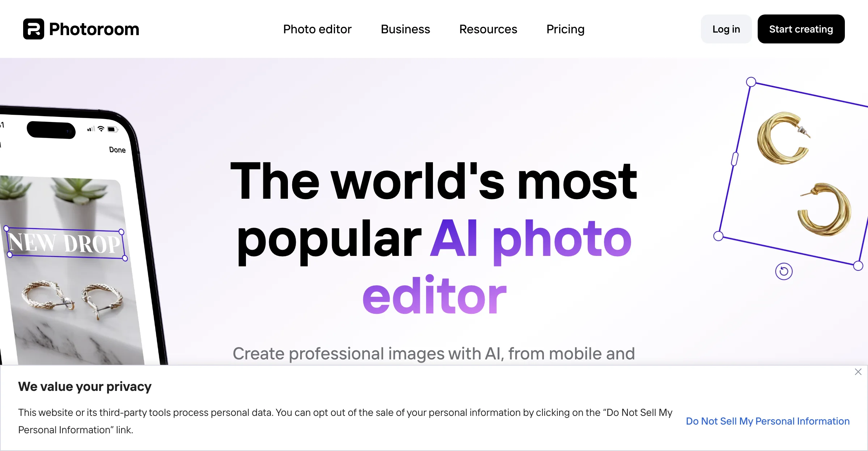The width and height of the screenshot is (868, 451).
Task: Click the Resources navigation item
Action: [488, 29]
